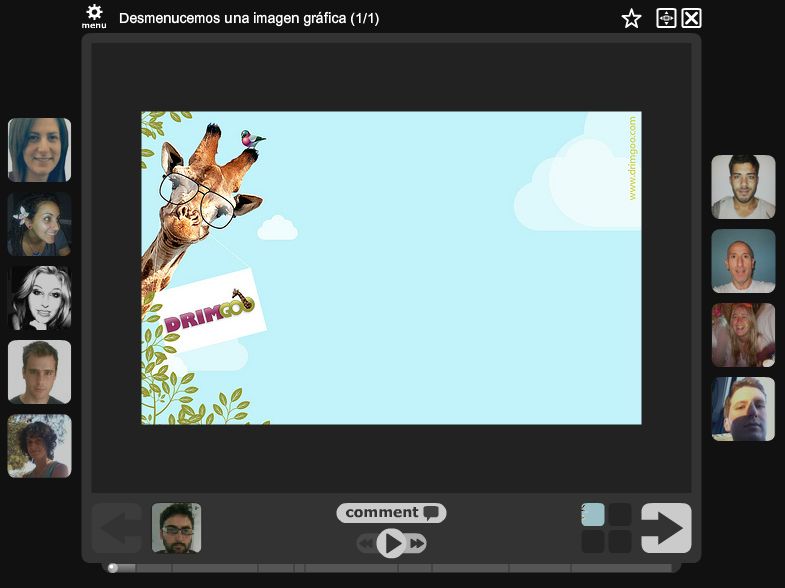This screenshot has width=785, height=588.
Task: Select the light-blue slide thumbnail
Action: [593, 514]
